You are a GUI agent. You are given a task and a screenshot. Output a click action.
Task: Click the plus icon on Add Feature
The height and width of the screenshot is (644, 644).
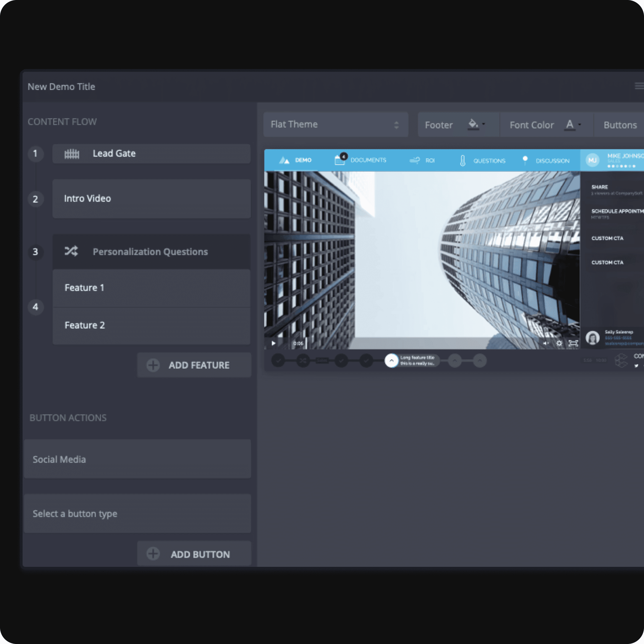(x=153, y=365)
